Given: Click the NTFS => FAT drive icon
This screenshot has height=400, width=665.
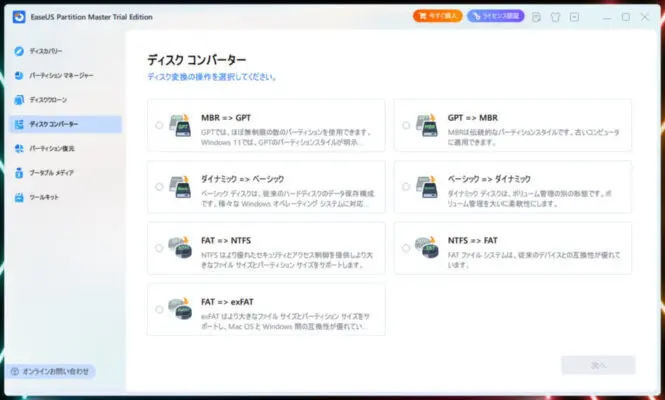Looking at the screenshot, I should 427,248.
